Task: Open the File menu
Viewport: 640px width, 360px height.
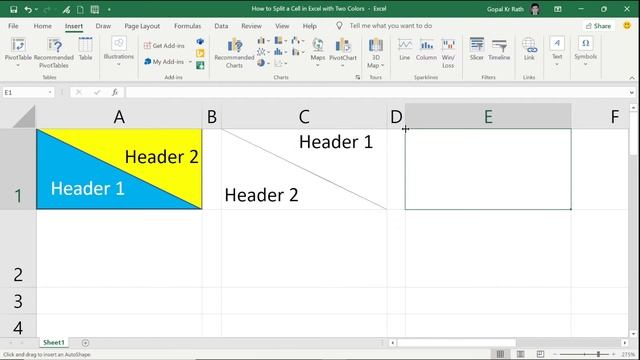Action: 13,26
